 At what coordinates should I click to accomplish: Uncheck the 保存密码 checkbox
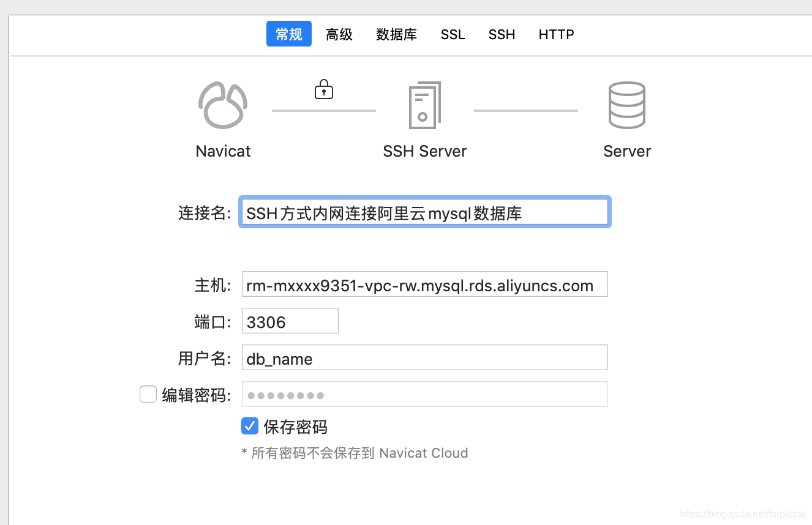click(x=249, y=426)
